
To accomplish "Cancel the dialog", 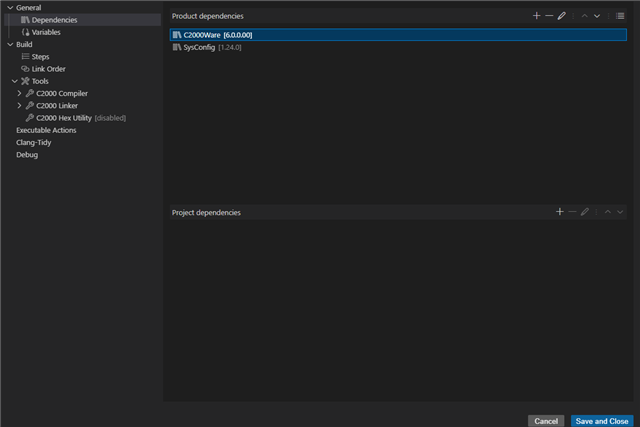I will 546,421.
